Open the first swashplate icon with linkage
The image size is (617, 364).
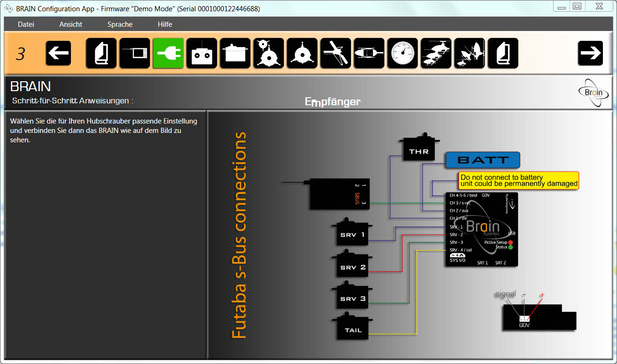pyautogui.click(x=269, y=53)
